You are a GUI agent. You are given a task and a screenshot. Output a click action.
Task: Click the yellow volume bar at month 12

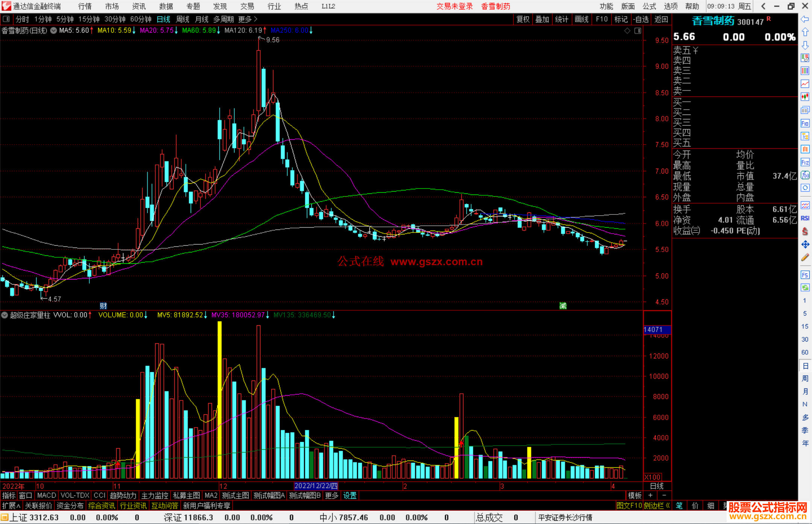click(x=220, y=398)
